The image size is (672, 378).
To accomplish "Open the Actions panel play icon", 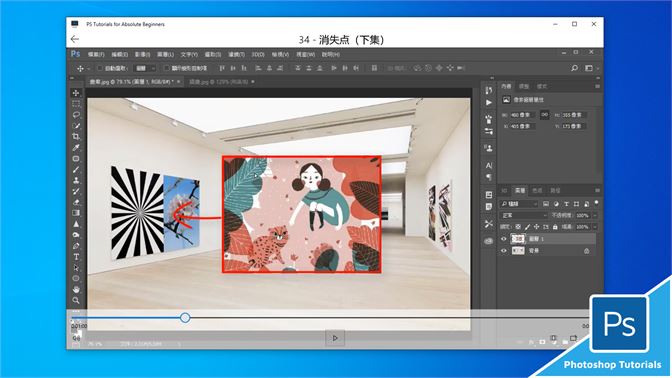I will (x=489, y=102).
